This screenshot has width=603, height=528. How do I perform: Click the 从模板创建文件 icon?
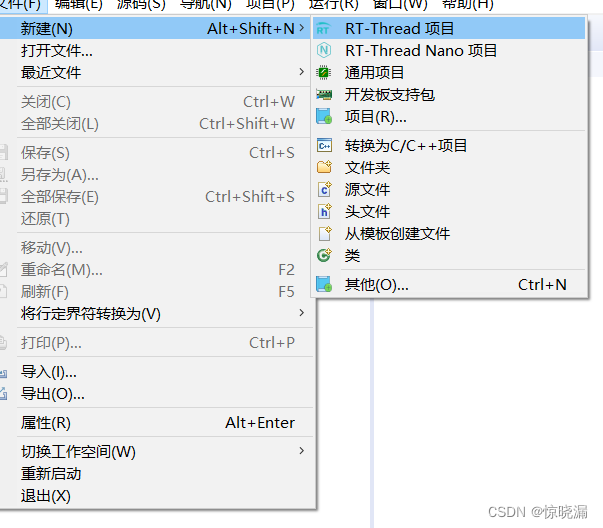pos(325,233)
